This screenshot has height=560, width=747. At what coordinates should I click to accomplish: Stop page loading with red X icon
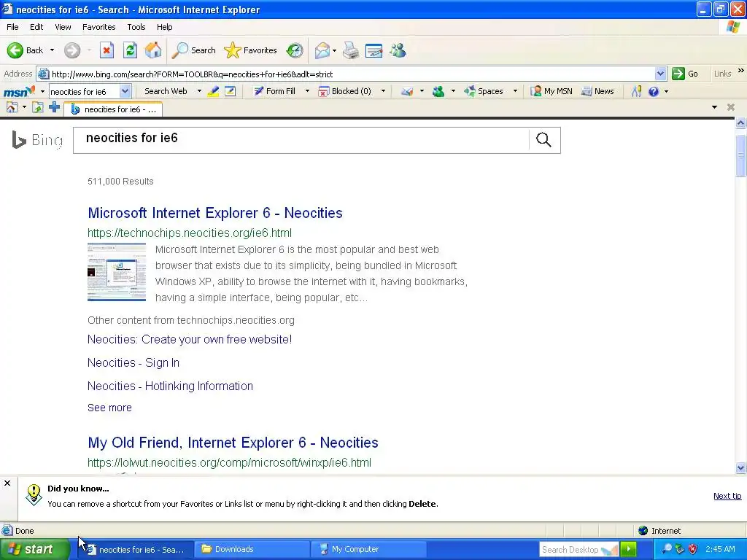107,50
